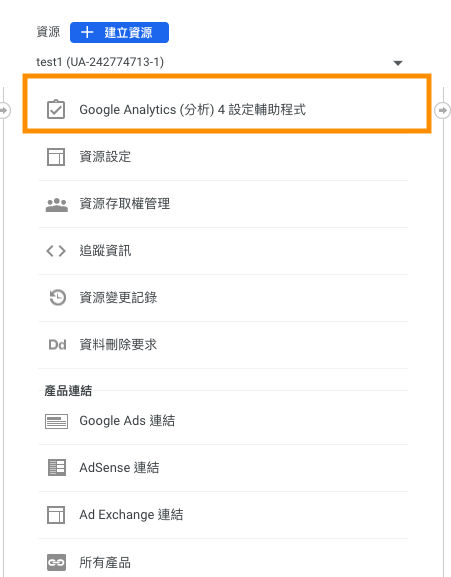
Task: Click the Ad Exchange 連結 layout icon
Action: [x=56, y=515]
